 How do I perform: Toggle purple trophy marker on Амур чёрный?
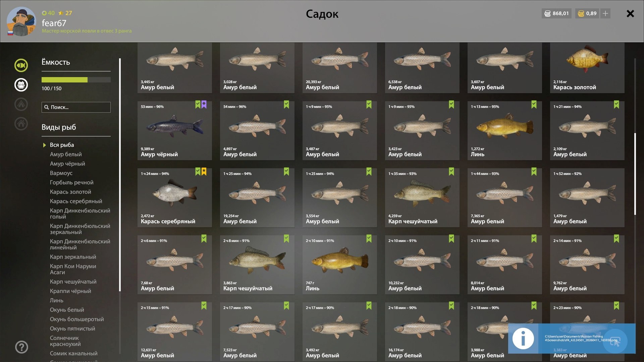tap(204, 105)
